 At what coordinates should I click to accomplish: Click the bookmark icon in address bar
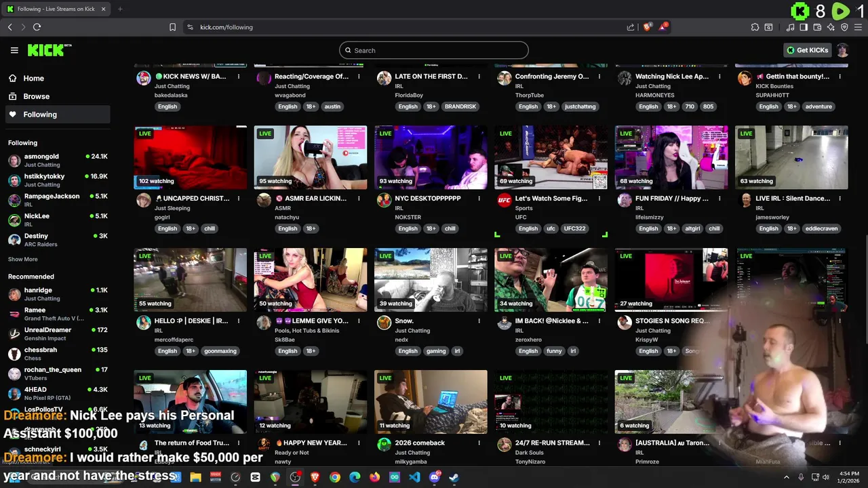click(x=172, y=27)
